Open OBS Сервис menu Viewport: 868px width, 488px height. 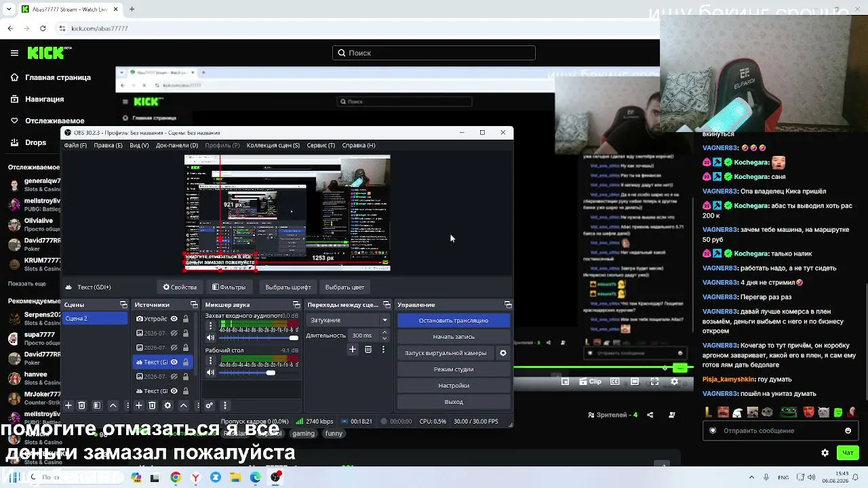point(321,145)
